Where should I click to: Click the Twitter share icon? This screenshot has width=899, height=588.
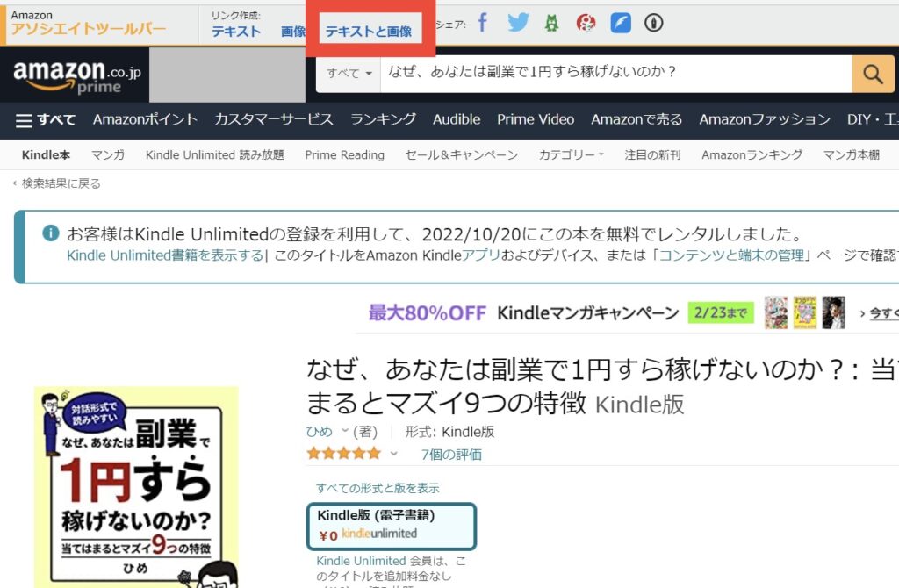[518, 23]
